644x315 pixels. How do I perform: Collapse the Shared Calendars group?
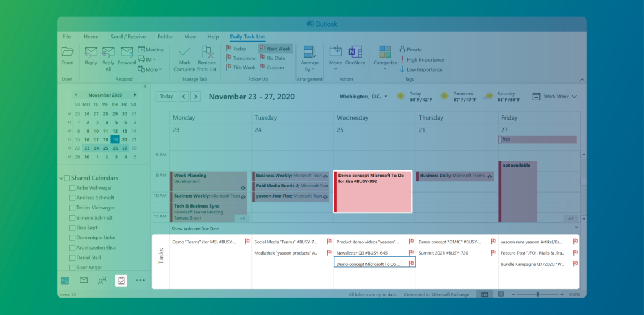click(62, 178)
